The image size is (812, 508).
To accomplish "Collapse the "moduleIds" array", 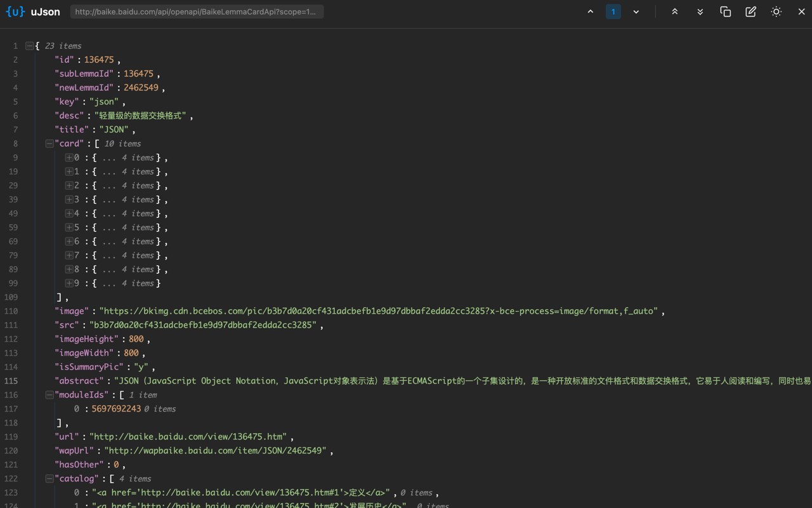I will click(x=49, y=395).
